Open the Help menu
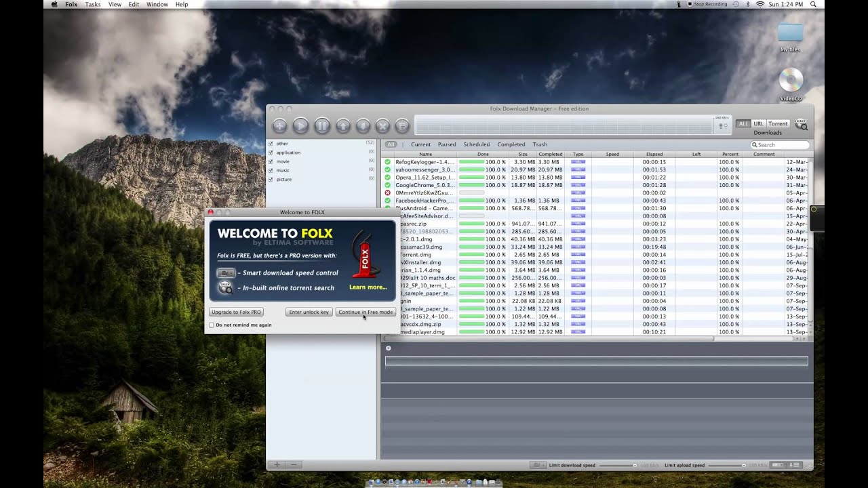Viewport: 868px width, 488px height. click(182, 4)
